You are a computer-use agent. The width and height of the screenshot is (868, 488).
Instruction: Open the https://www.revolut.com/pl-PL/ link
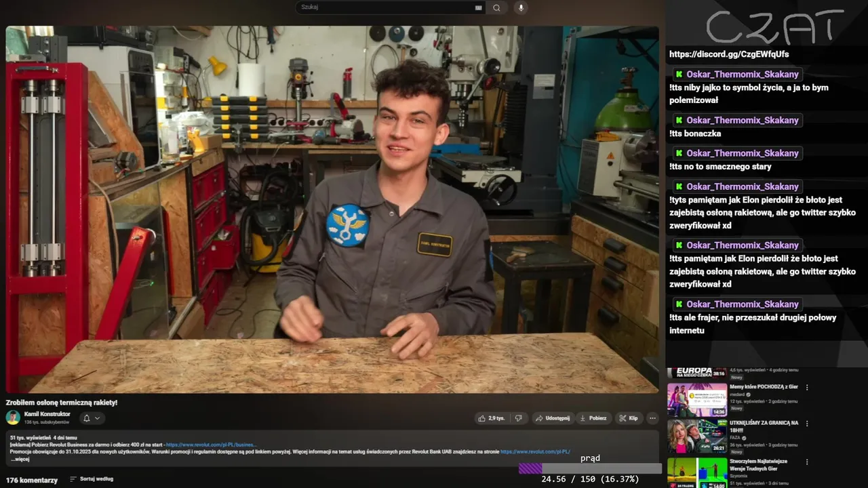click(535, 451)
